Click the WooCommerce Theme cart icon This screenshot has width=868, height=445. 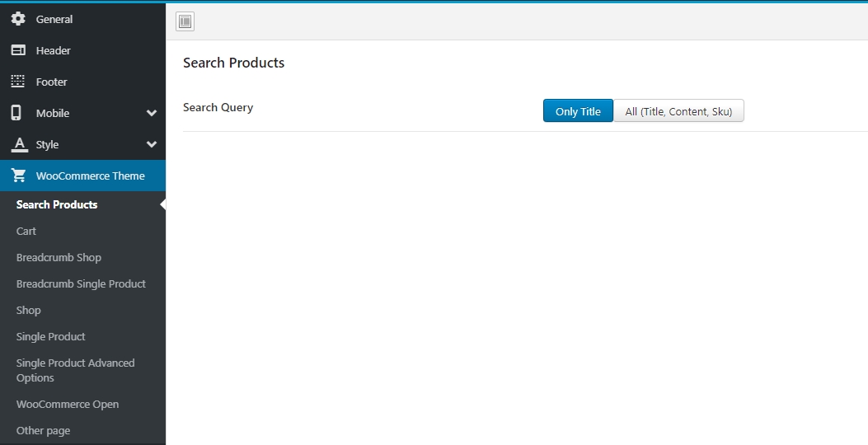pos(18,176)
